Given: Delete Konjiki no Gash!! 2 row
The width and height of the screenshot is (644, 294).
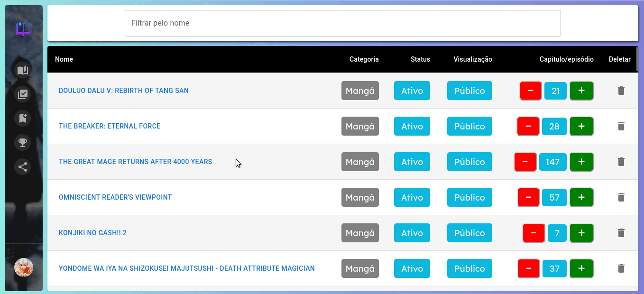Looking at the screenshot, I should tap(621, 233).
